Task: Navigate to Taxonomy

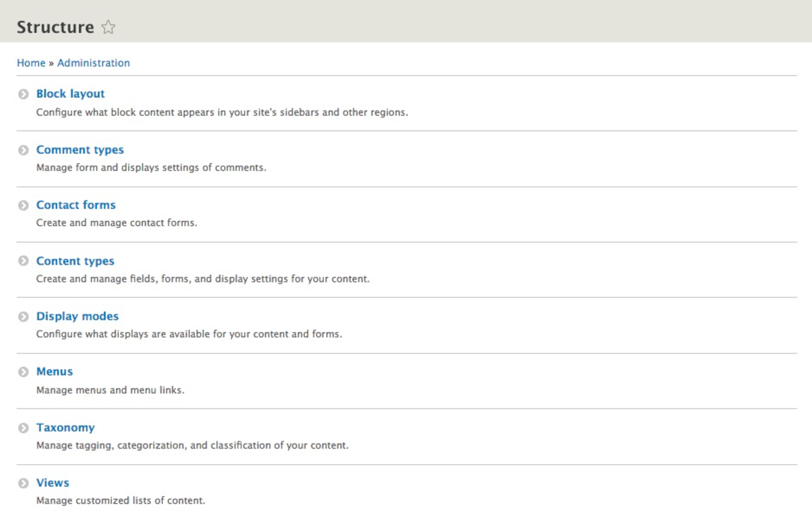Action: point(65,427)
